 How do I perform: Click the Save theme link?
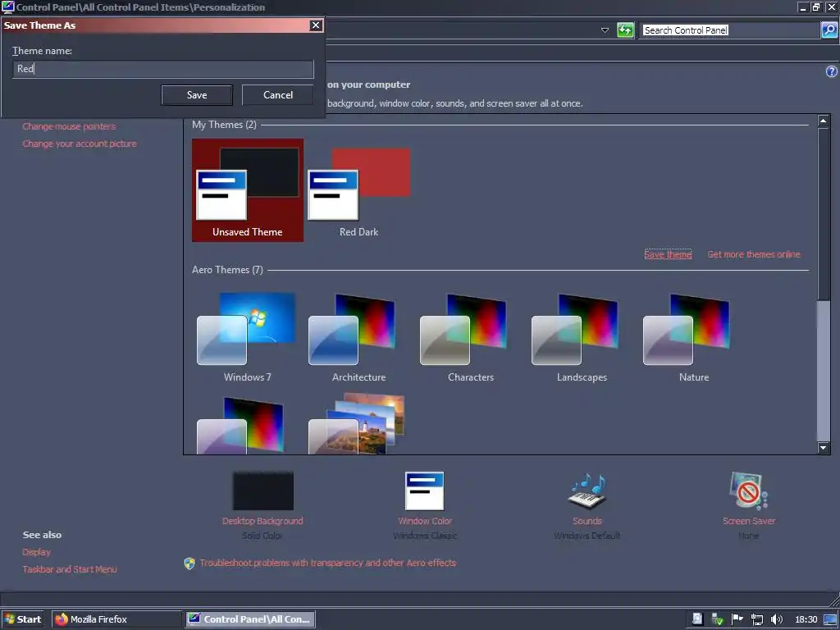[x=668, y=254]
